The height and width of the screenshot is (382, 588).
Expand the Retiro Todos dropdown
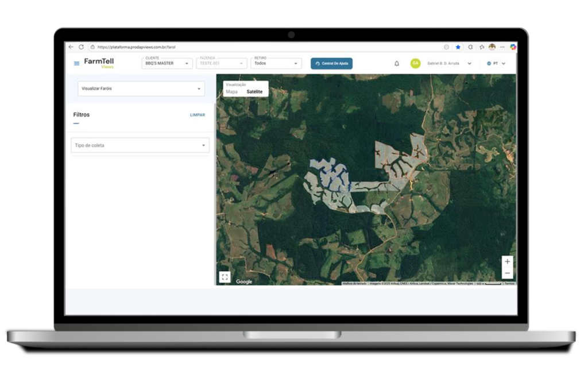[277, 63]
